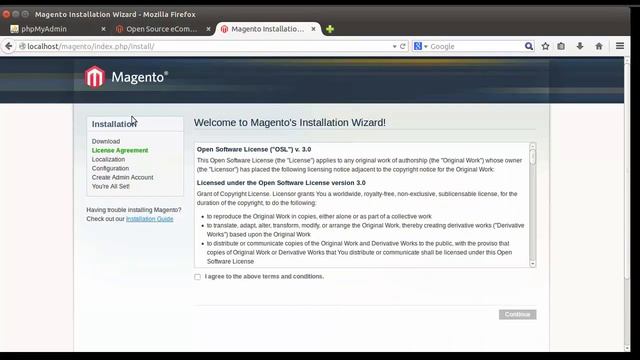
Task: Click the license box scroll up arrow
Action: pos(532,146)
